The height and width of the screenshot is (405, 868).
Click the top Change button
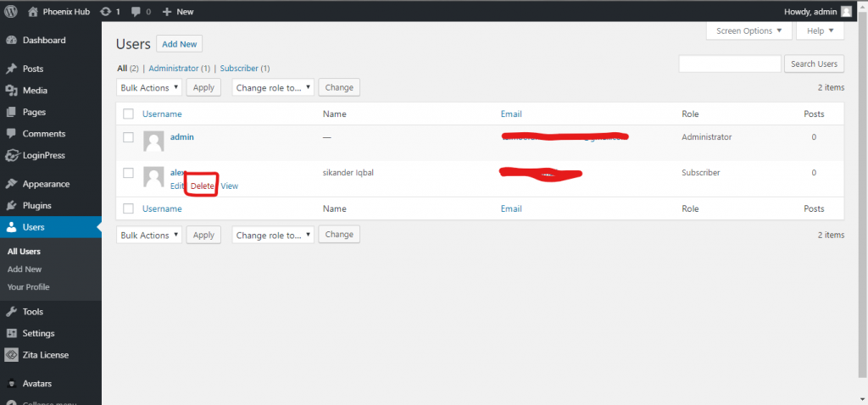point(339,87)
